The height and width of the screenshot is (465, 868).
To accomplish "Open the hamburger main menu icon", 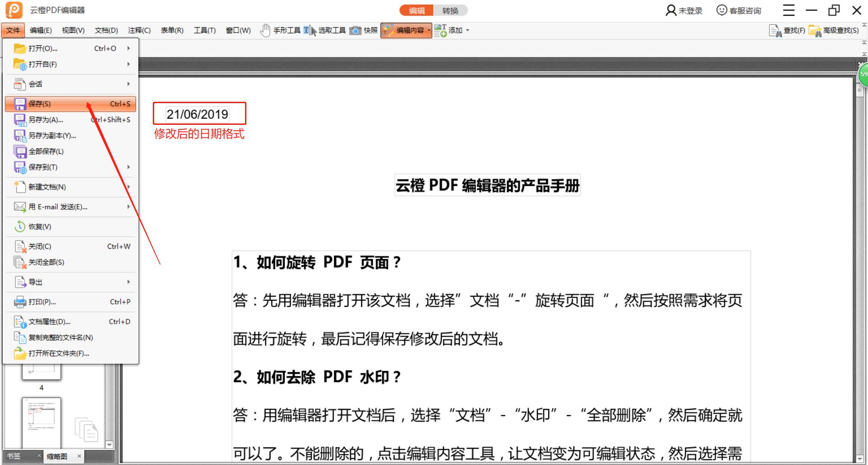I will 789,10.
